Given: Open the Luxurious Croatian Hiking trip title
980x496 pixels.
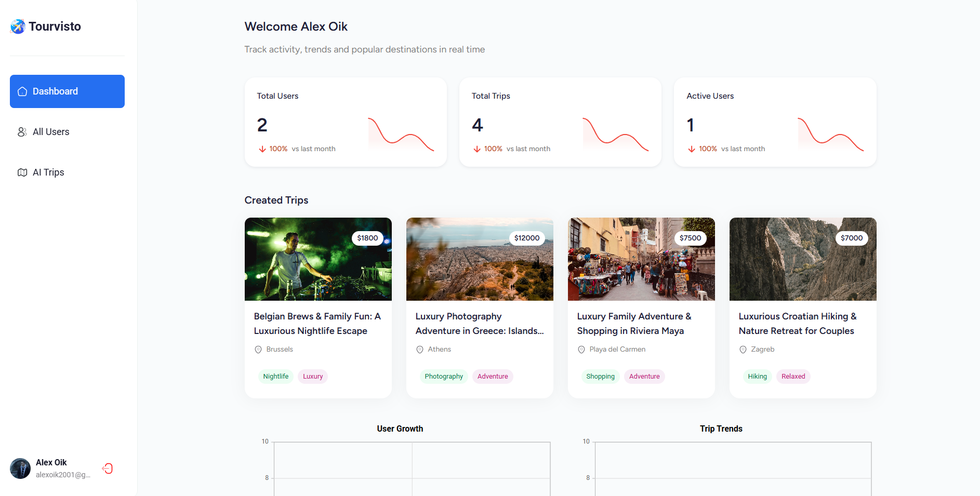Looking at the screenshot, I should (x=797, y=324).
